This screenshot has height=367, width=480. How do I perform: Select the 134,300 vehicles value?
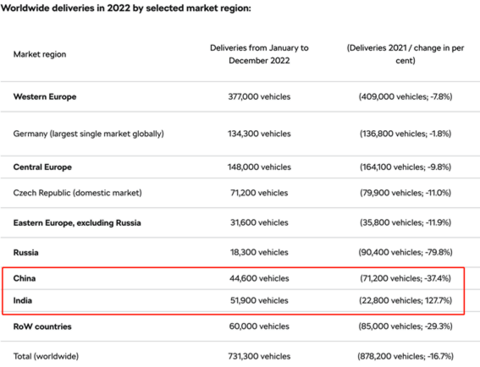259,134
